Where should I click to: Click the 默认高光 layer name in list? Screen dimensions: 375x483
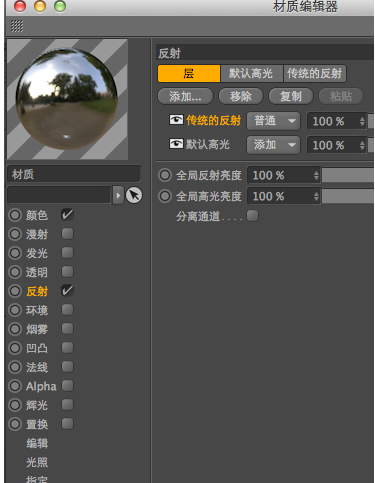[208, 144]
